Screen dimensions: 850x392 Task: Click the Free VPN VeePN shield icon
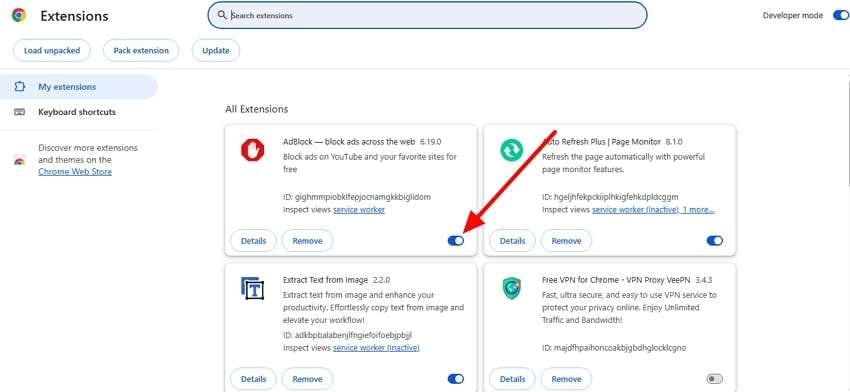pos(511,288)
